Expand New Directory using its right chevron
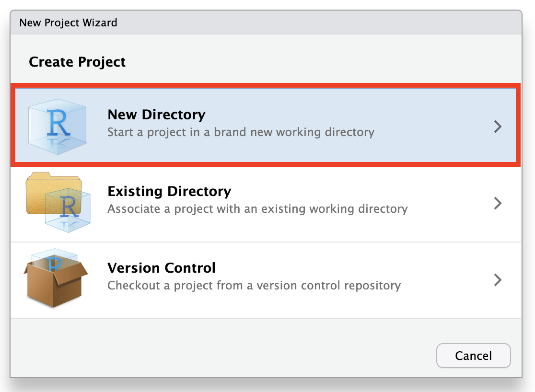 point(498,127)
